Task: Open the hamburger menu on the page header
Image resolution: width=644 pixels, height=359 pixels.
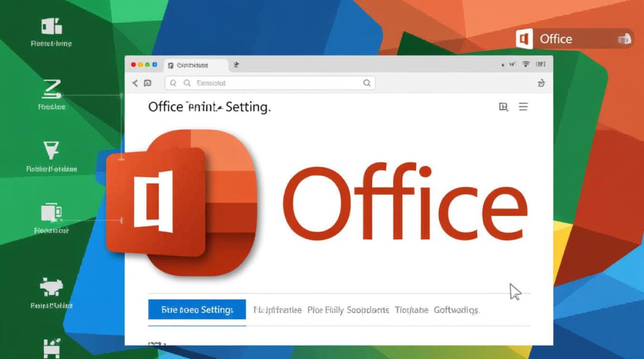Action: [523, 107]
